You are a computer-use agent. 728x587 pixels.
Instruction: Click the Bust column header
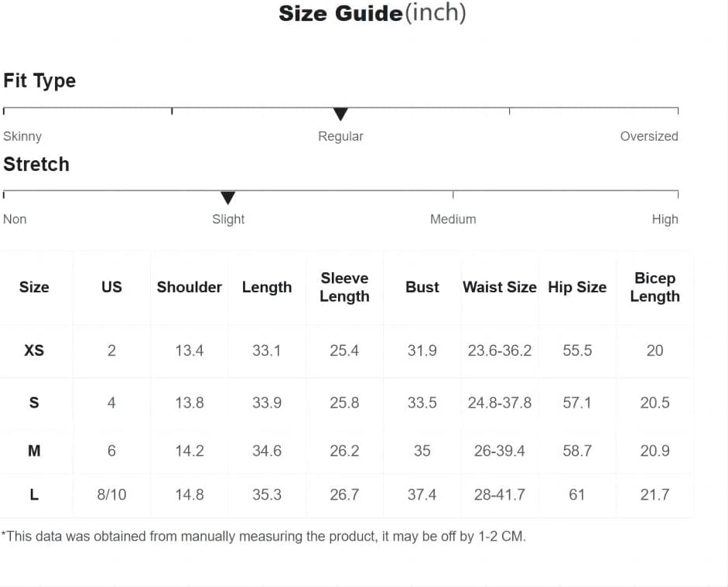[x=422, y=287]
